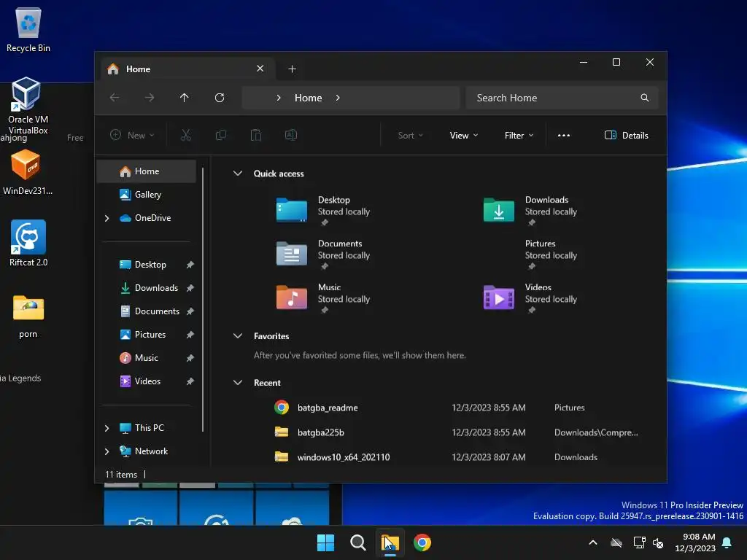This screenshot has height=560, width=747.
Task: Select Home in the navigation pane
Action: click(x=147, y=171)
